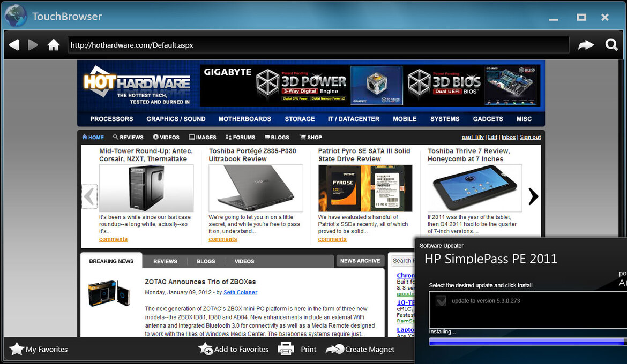This screenshot has width=627, height=364.
Task: Open the MOTHERBOARDS menu
Action: (245, 119)
